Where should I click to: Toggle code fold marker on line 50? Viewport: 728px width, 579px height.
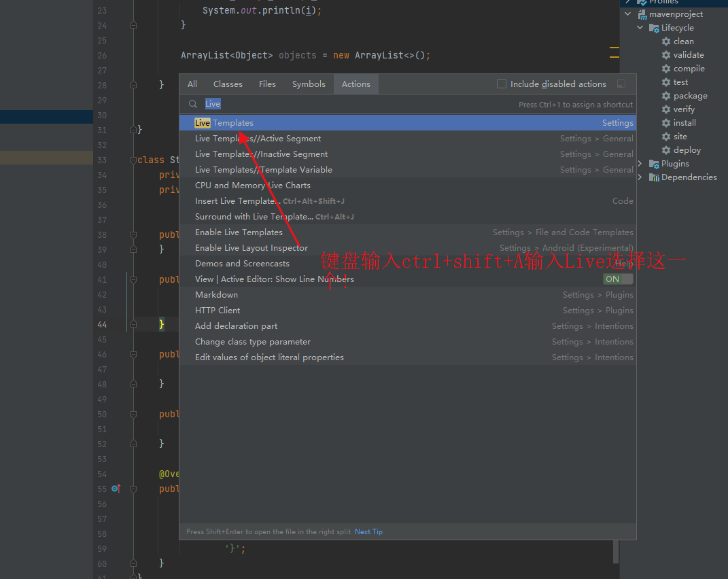coord(133,414)
